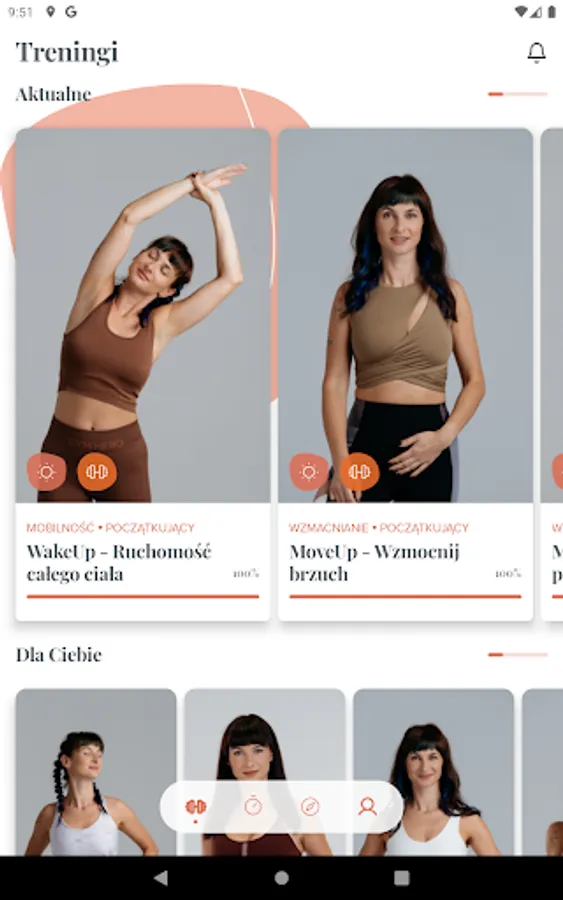The image size is (563, 900).
Task: Select the WakeUp stretching woman photo
Action: pyautogui.click(x=143, y=315)
